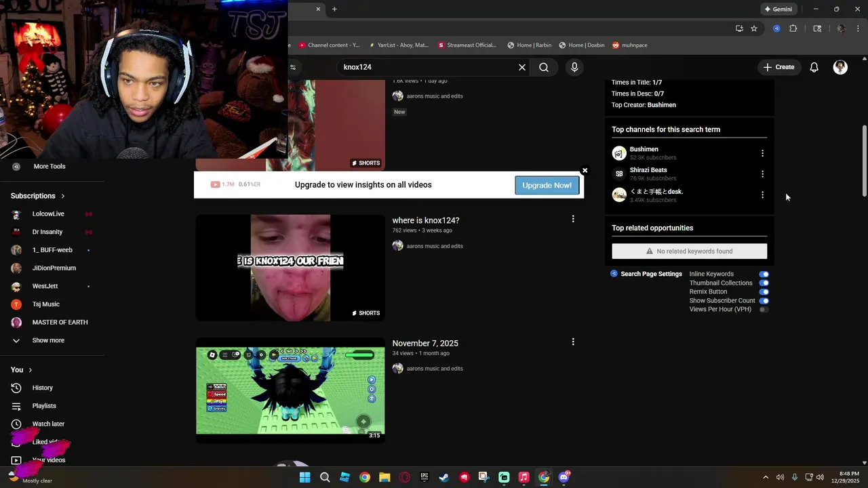Open the Tsj Music subscription
Image resolution: width=868 pixels, height=488 pixels.
pos(46,304)
